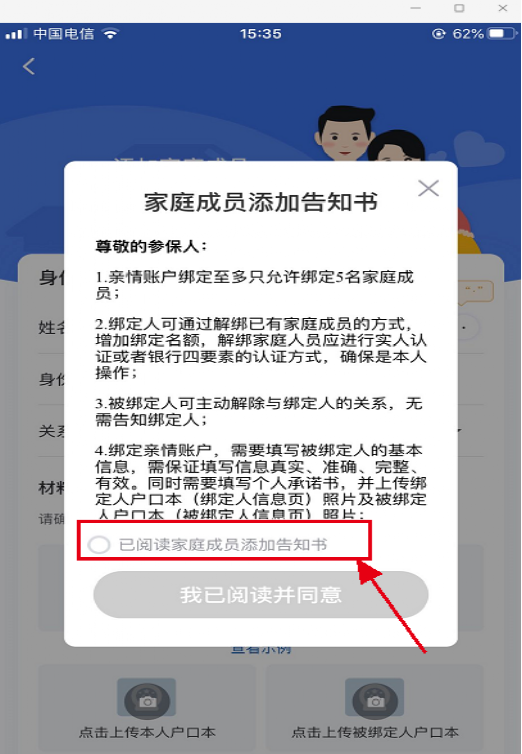Screen dimensions: 522x754
Task: Open the 查看示例 link behind the dialog
Action: (x=261, y=650)
